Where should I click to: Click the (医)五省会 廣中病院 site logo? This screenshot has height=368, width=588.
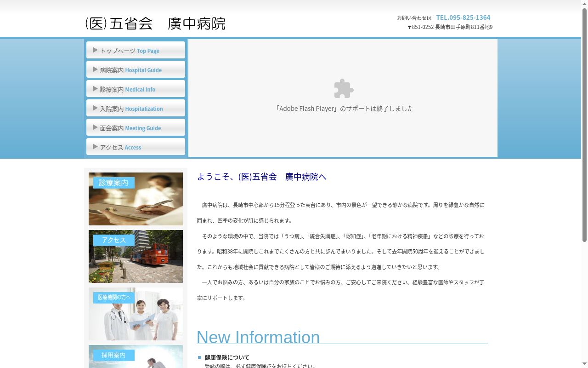pos(155,23)
